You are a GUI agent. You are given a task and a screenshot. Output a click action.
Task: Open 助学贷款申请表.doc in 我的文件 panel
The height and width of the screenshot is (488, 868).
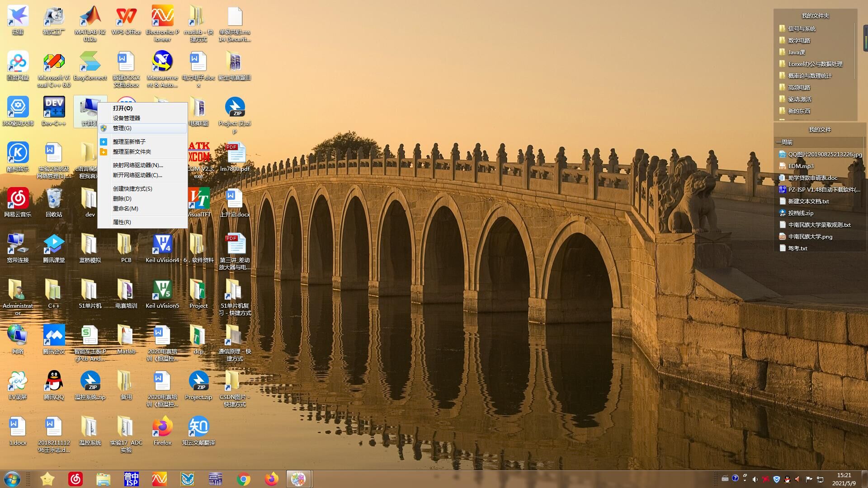coord(808,178)
